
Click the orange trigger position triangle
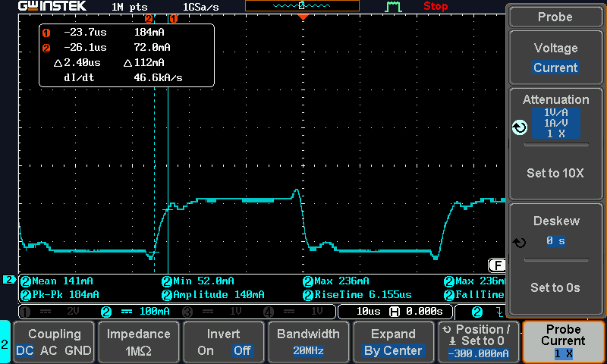pos(303,17)
